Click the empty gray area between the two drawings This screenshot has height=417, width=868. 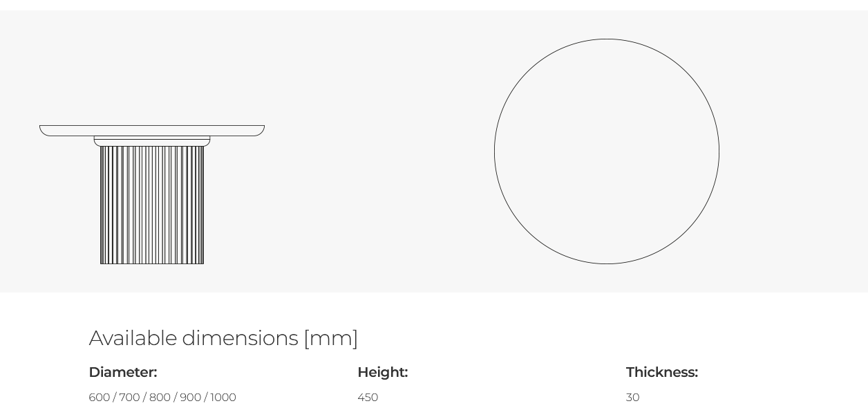pos(380,151)
